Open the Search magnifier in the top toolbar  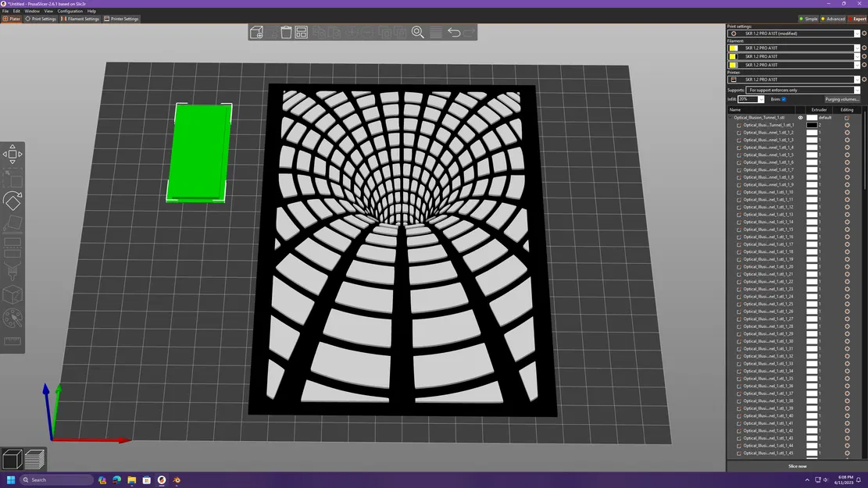pos(418,32)
